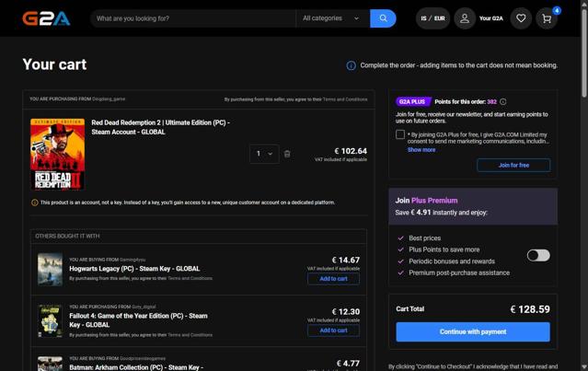Open the Fallout 4 Game of the Year title

[138, 320]
